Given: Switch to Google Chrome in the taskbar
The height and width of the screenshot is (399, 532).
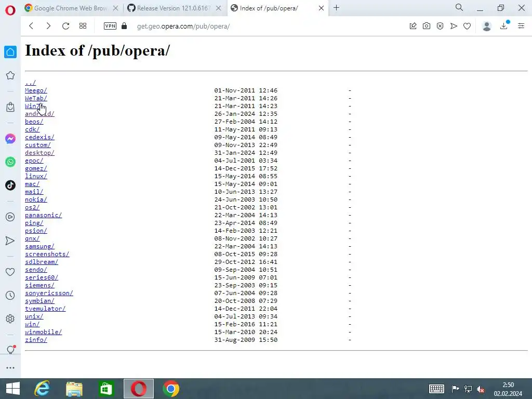Looking at the screenshot, I should point(171,389).
